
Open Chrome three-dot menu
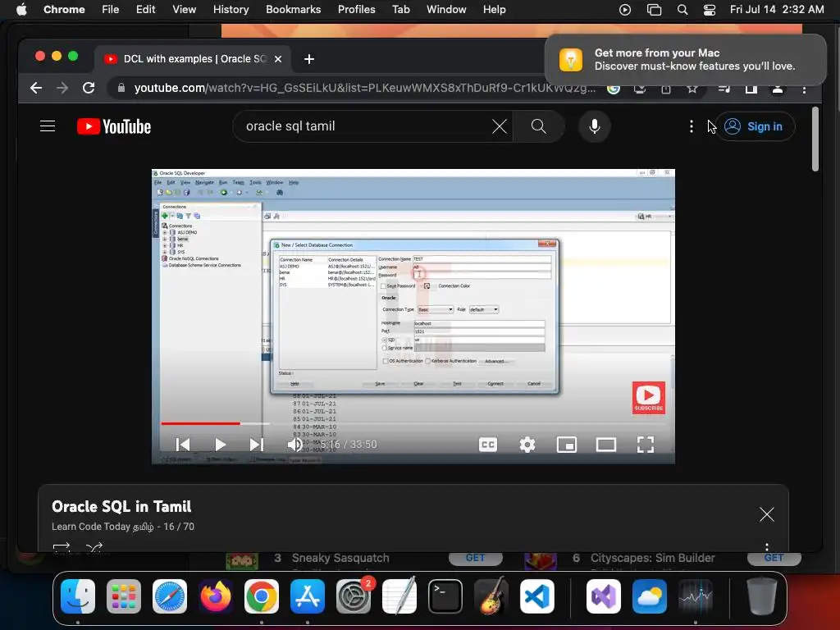pyautogui.click(x=804, y=89)
